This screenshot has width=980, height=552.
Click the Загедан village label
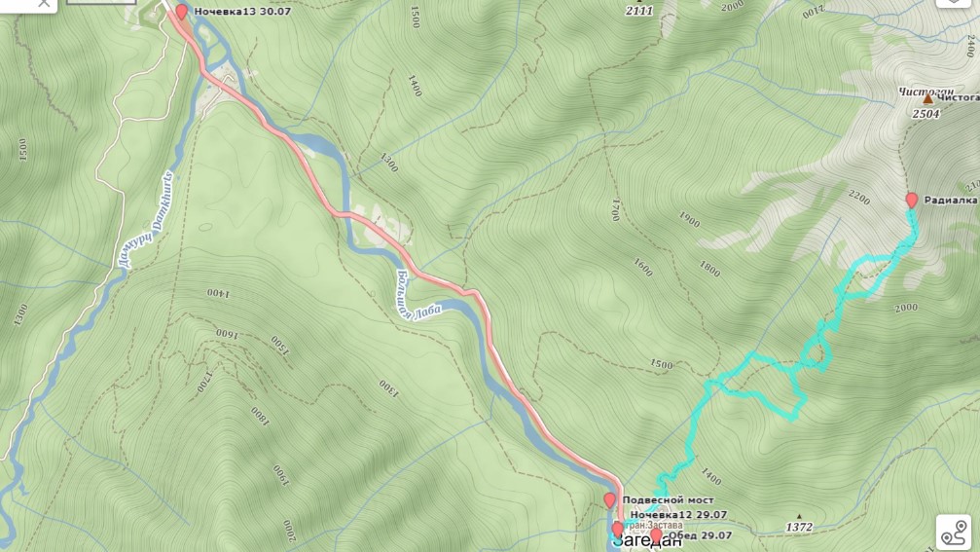pyautogui.click(x=646, y=542)
